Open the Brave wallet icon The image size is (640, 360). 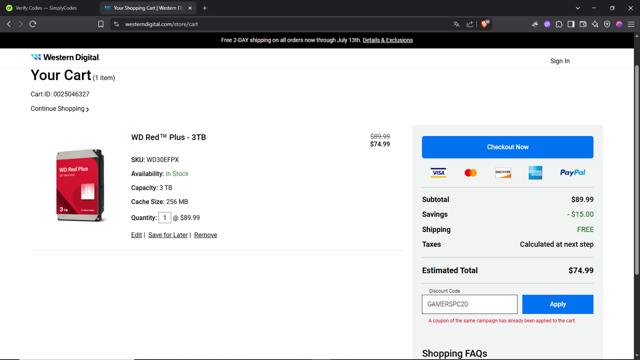click(x=583, y=24)
